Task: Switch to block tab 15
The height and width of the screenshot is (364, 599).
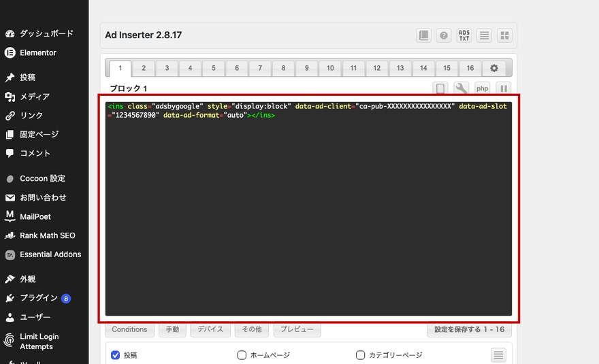Action: click(x=447, y=68)
